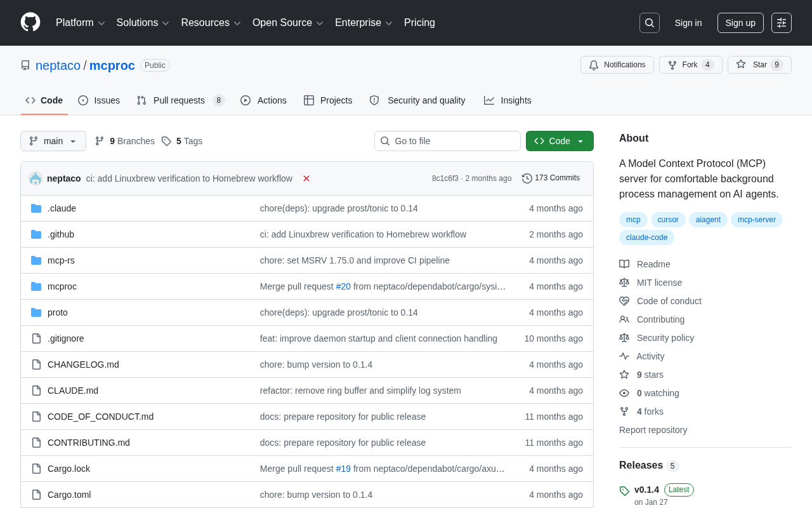The image size is (812, 508).
Task: Click the Code of conduct heart icon
Action: (624, 301)
